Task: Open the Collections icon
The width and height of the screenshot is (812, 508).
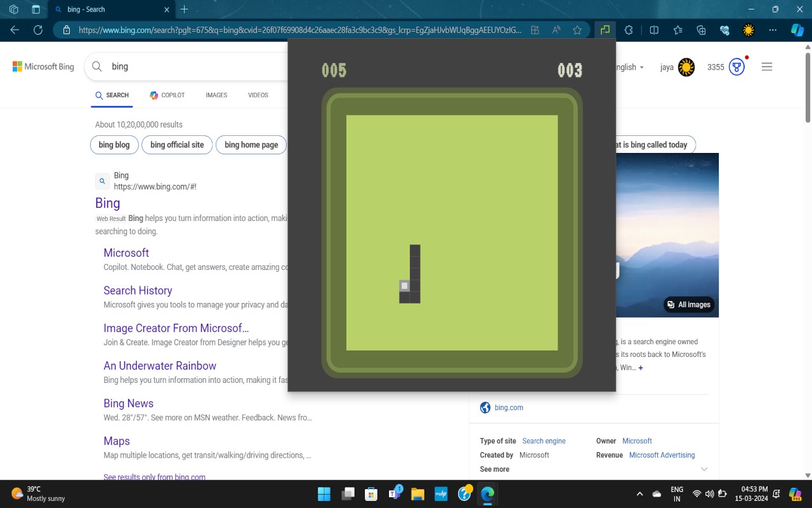Action: pos(701,30)
